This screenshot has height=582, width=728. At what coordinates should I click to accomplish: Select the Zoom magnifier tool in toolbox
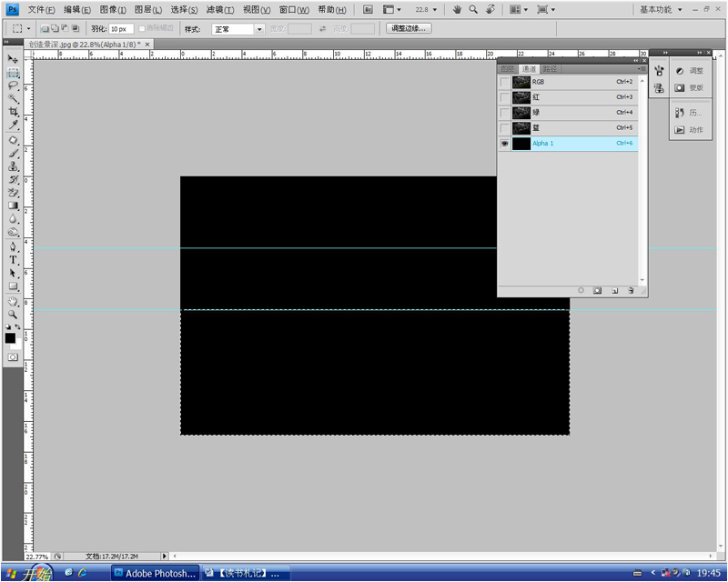pos(13,314)
